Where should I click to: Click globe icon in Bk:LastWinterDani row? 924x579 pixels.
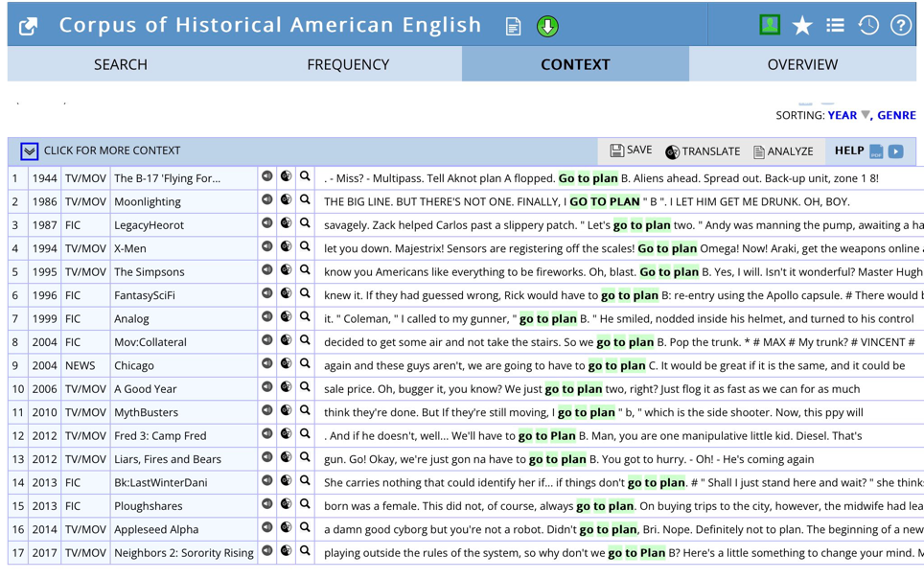click(286, 480)
